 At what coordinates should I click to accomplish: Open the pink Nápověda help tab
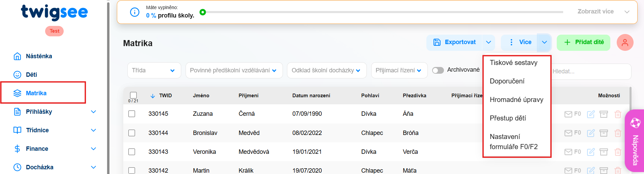coord(635,141)
